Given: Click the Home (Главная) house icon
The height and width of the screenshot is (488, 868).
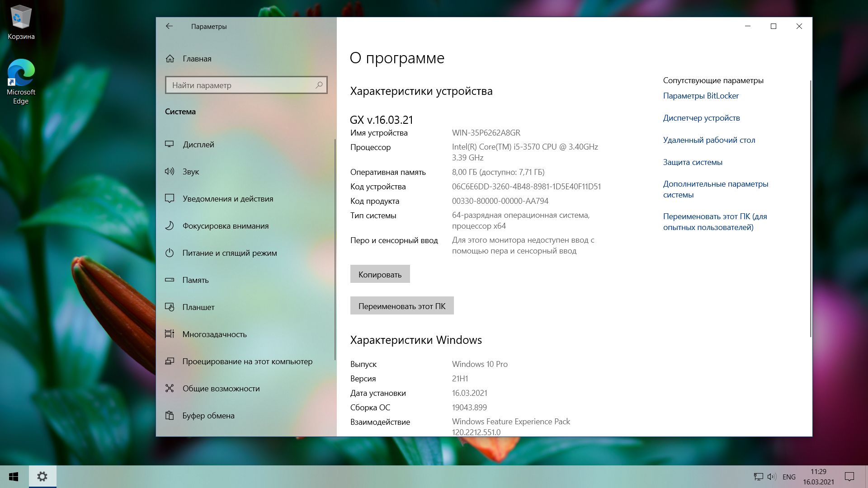Looking at the screenshot, I should [170, 59].
